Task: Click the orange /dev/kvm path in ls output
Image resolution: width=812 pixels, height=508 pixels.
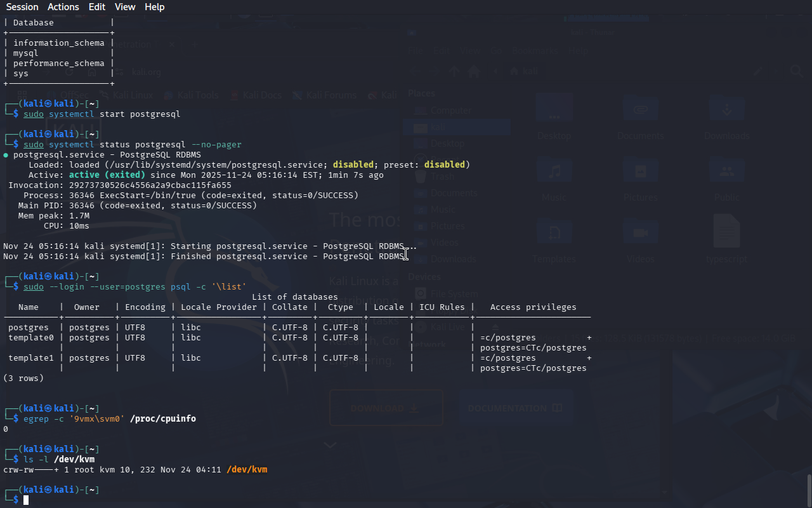Action: click(x=247, y=470)
